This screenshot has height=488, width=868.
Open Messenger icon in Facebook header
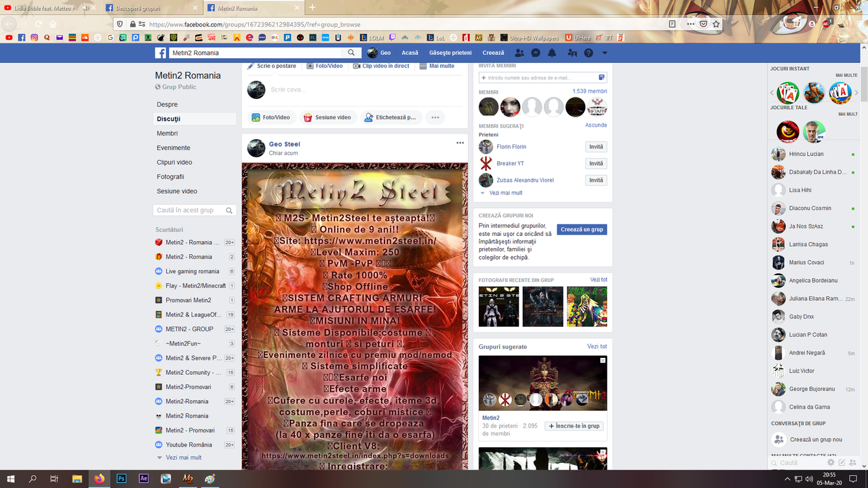click(536, 53)
